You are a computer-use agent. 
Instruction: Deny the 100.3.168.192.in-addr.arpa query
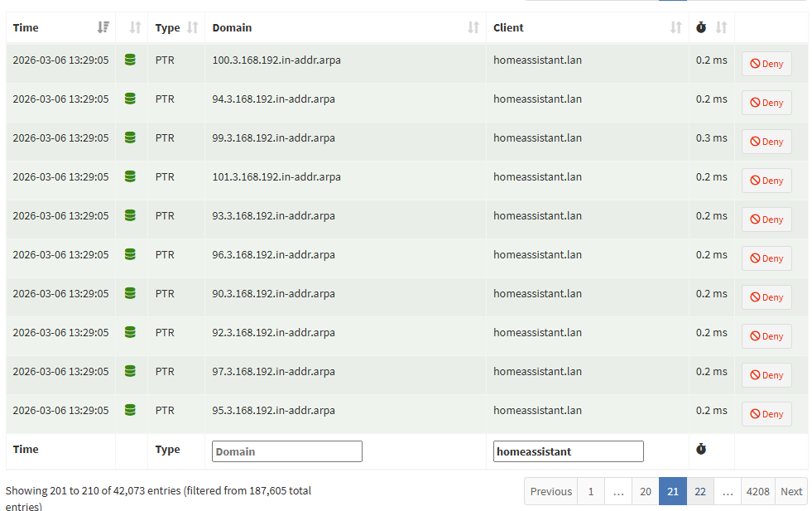[766, 64]
